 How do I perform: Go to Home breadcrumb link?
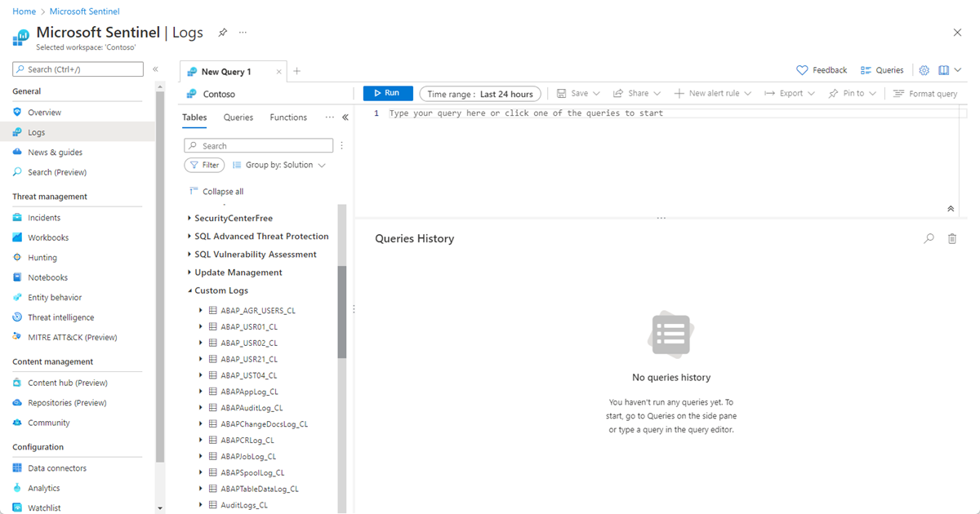pyautogui.click(x=24, y=11)
